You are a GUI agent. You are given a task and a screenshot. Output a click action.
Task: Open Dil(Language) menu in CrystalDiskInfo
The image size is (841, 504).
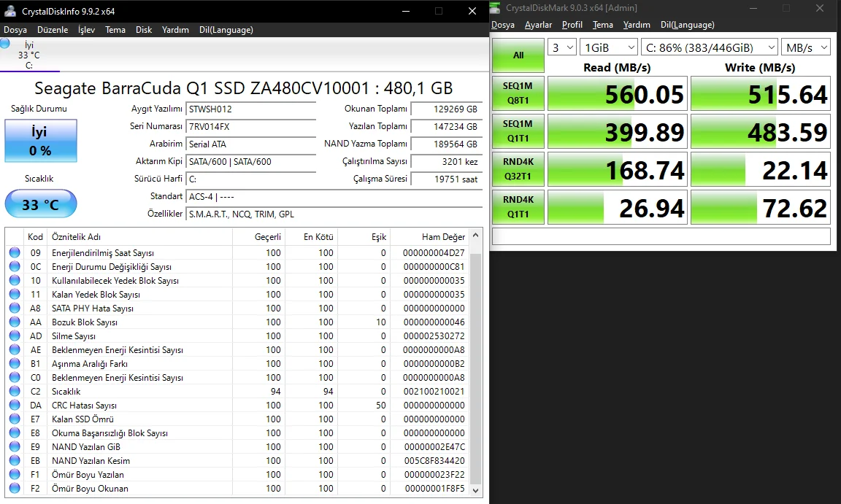[226, 30]
